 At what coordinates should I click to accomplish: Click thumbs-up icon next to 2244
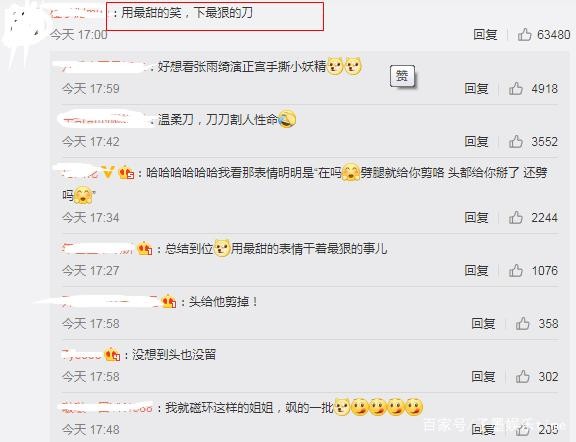[516, 217]
